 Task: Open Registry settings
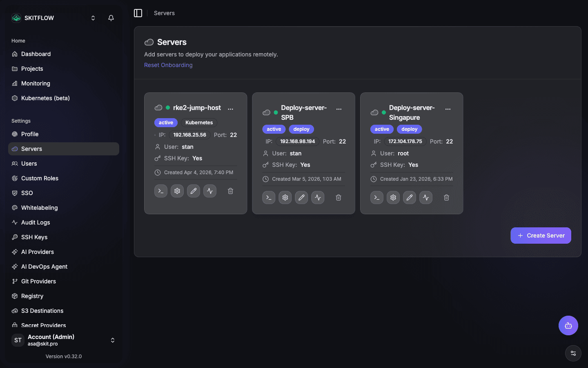64,296
